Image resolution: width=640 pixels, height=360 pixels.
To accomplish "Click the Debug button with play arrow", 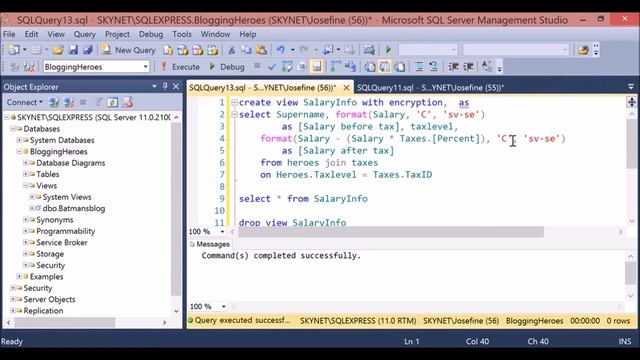I will click(227, 67).
